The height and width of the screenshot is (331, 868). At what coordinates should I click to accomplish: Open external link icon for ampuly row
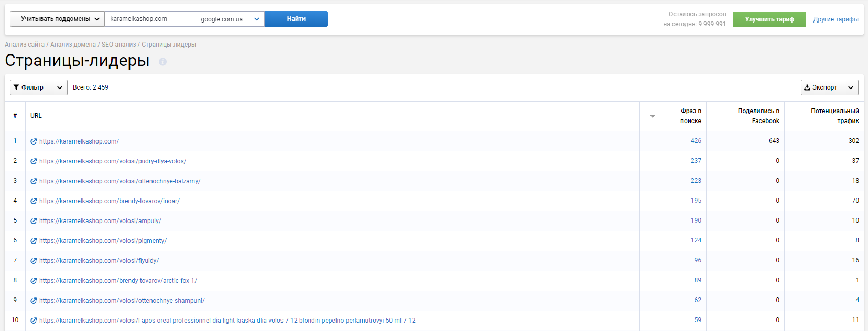pyautogui.click(x=34, y=221)
